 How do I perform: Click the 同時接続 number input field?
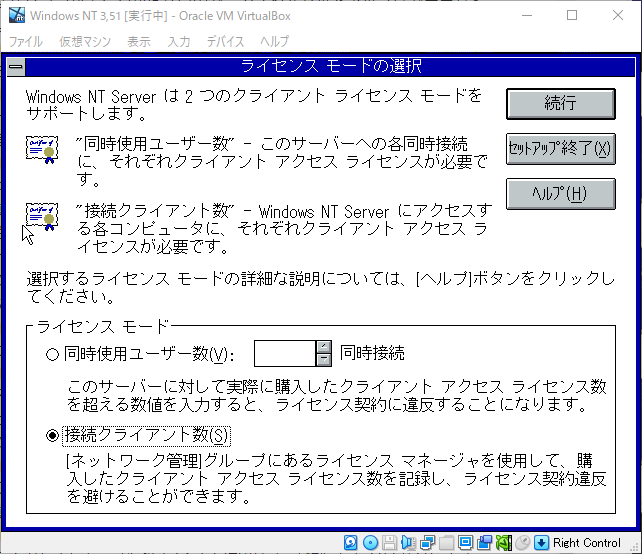285,353
